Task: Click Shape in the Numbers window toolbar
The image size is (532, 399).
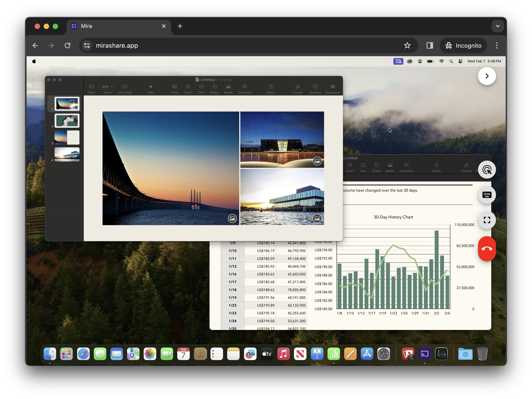Action: [x=376, y=168]
